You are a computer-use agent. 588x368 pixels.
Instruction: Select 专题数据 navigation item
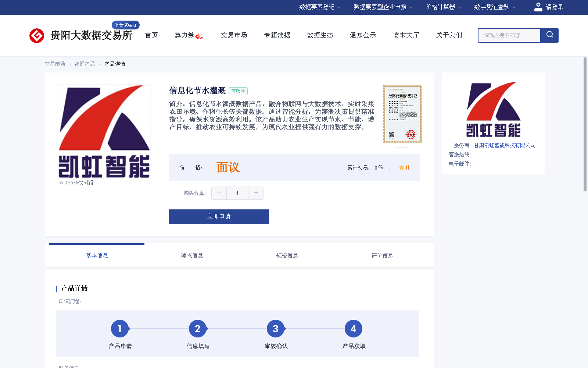(x=277, y=35)
